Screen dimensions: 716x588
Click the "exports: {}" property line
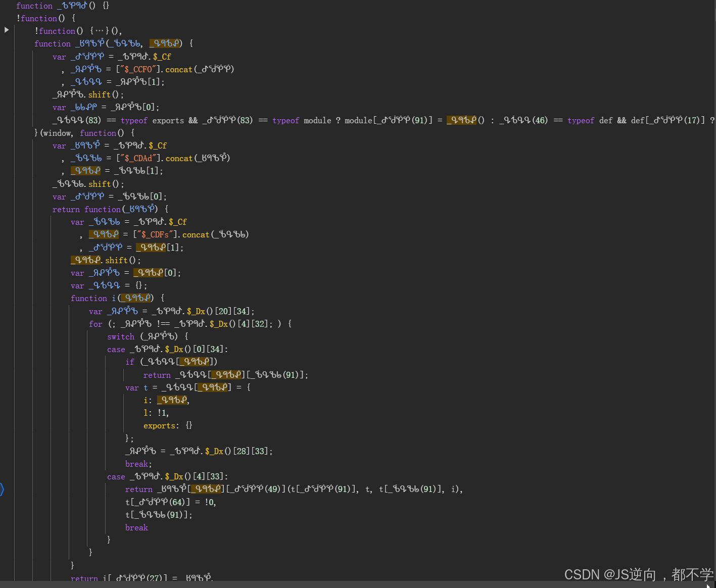(168, 425)
